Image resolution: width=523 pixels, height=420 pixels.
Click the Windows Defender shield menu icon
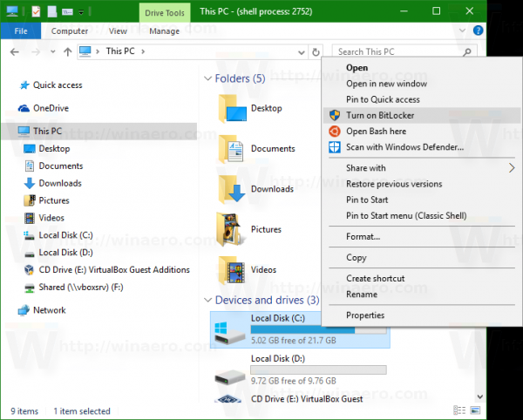pyautogui.click(x=335, y=147)
